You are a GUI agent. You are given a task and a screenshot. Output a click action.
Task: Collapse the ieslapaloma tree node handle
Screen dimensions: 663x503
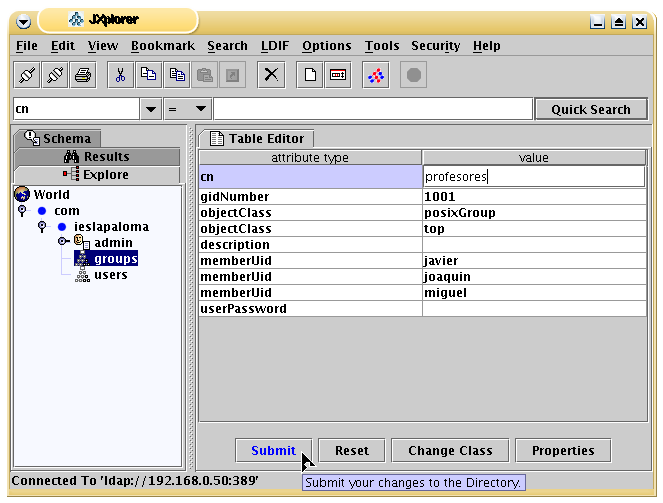point(41,227)
